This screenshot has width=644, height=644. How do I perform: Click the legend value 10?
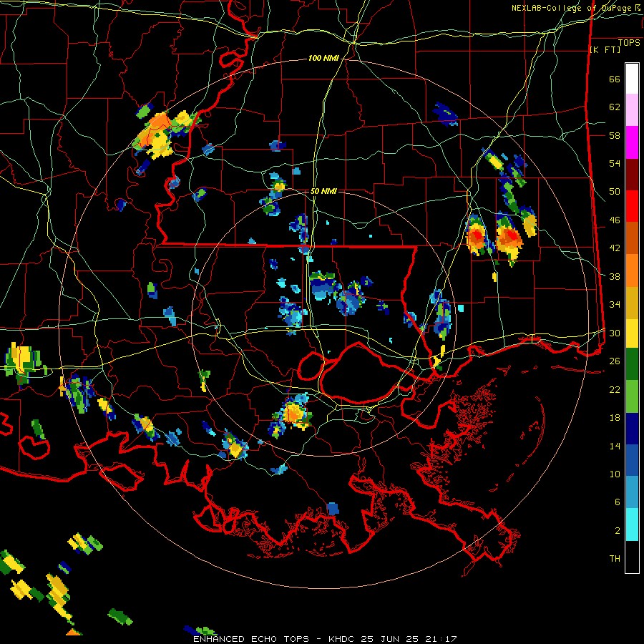(x=615, y=474)
